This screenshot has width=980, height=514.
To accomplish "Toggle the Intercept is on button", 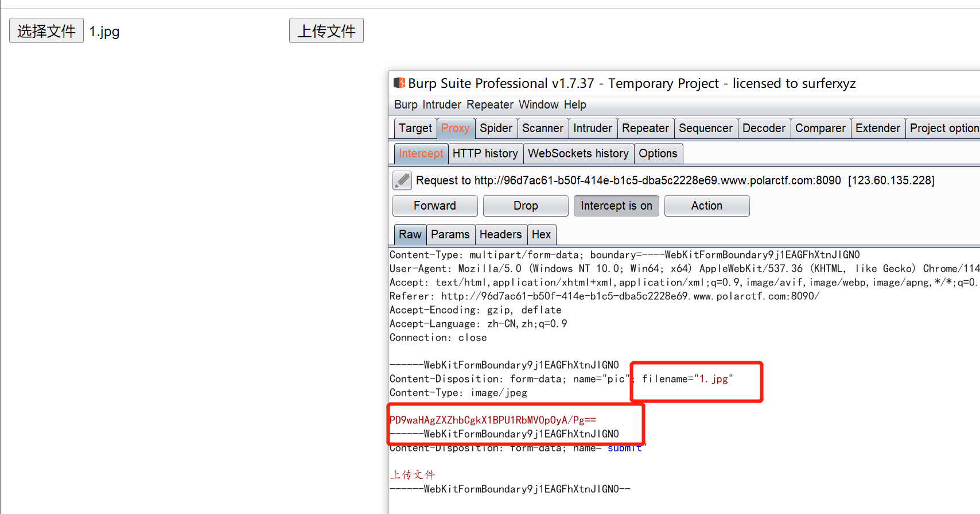I will click(616, 206).
